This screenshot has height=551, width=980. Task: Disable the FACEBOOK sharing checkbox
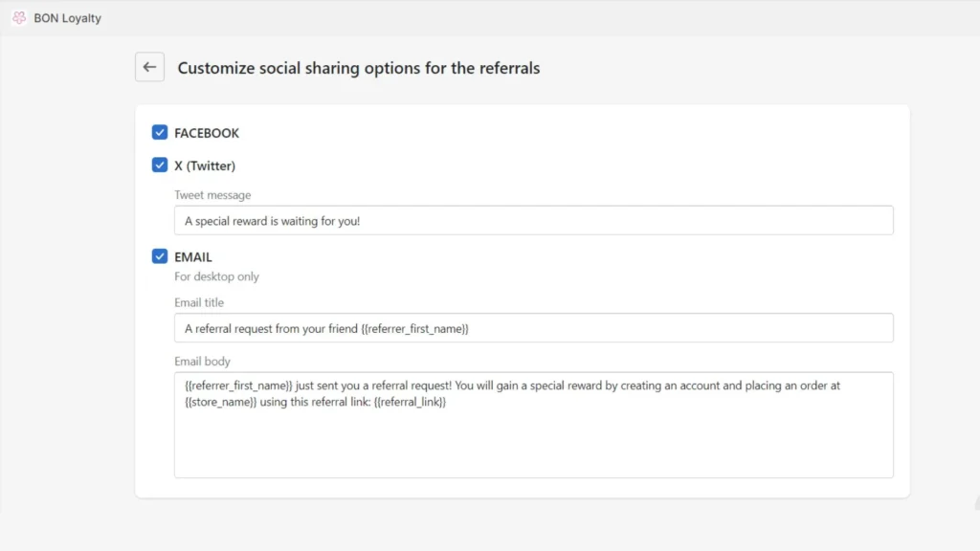pos(160,132)
